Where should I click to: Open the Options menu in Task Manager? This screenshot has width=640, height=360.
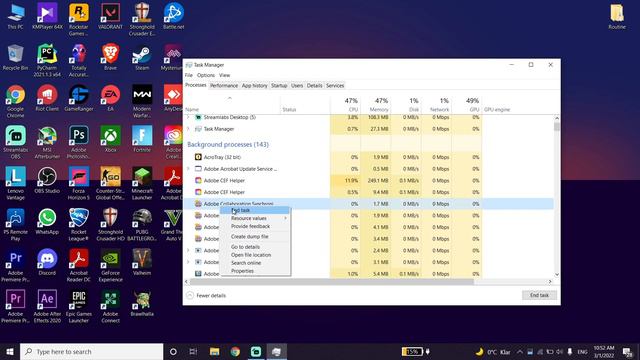tap(206, 75)
